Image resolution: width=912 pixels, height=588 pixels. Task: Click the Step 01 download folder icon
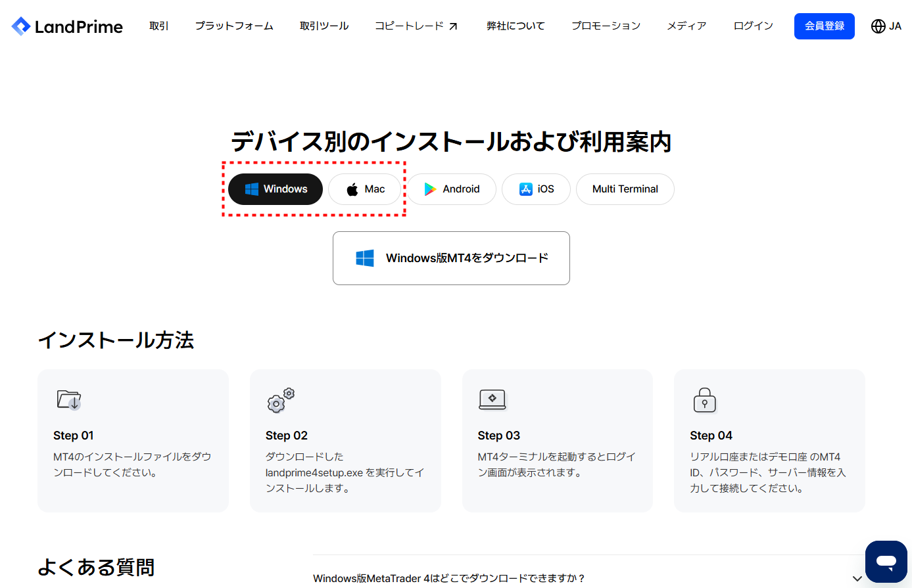(69, 399)
